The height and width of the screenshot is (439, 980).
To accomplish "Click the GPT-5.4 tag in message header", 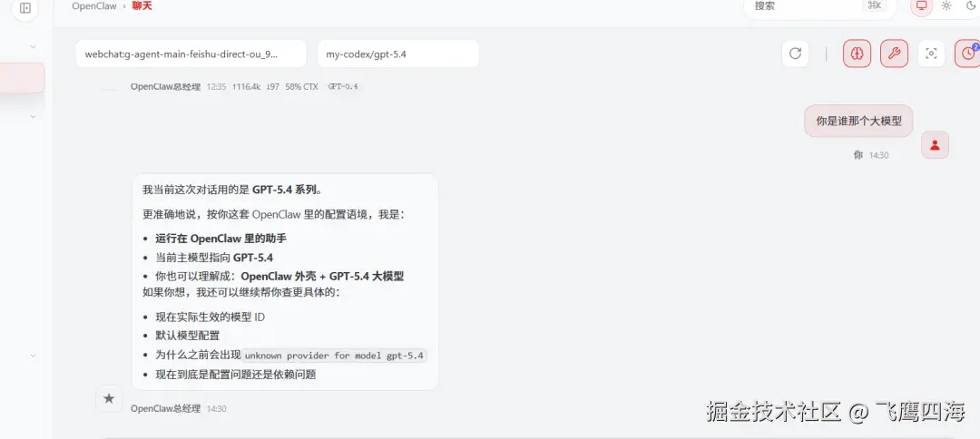I will 343,87.
